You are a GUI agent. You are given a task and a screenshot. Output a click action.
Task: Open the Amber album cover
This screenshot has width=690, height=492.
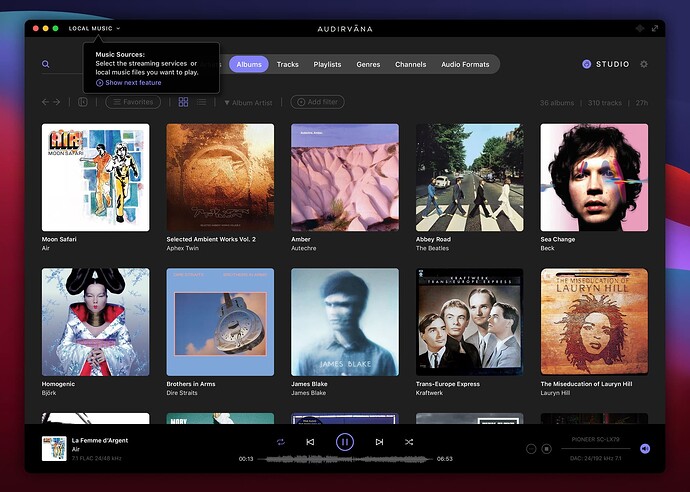pos(345,177)
